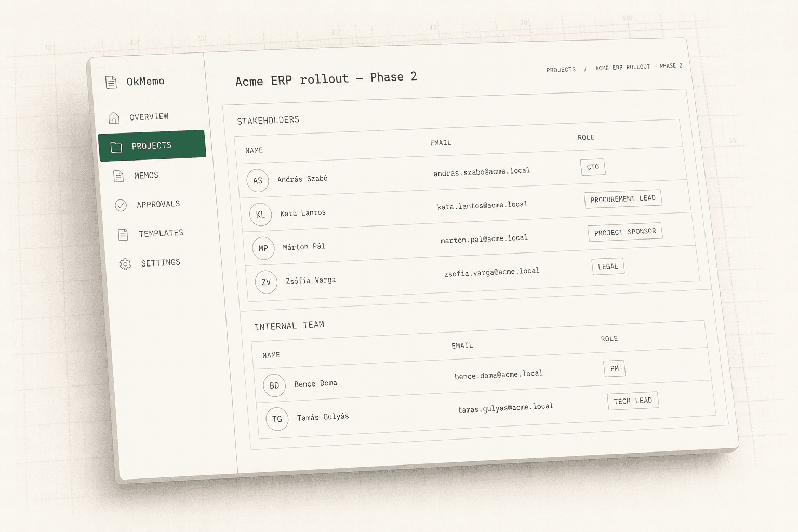Click the CTO role badge

click(x=593, y=167)
